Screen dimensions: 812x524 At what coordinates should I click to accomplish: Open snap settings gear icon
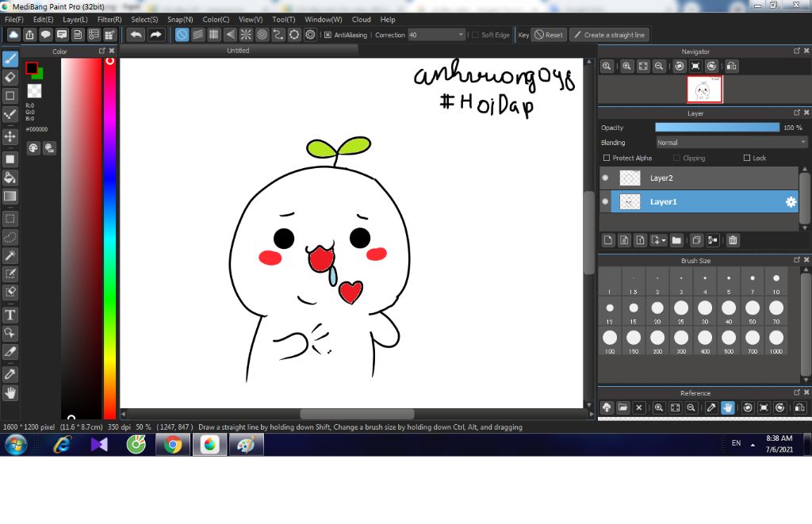(310, 35)
